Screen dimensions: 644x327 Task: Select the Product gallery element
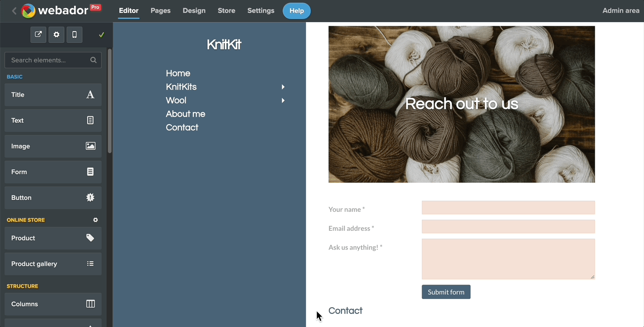[x=53, y=264]
